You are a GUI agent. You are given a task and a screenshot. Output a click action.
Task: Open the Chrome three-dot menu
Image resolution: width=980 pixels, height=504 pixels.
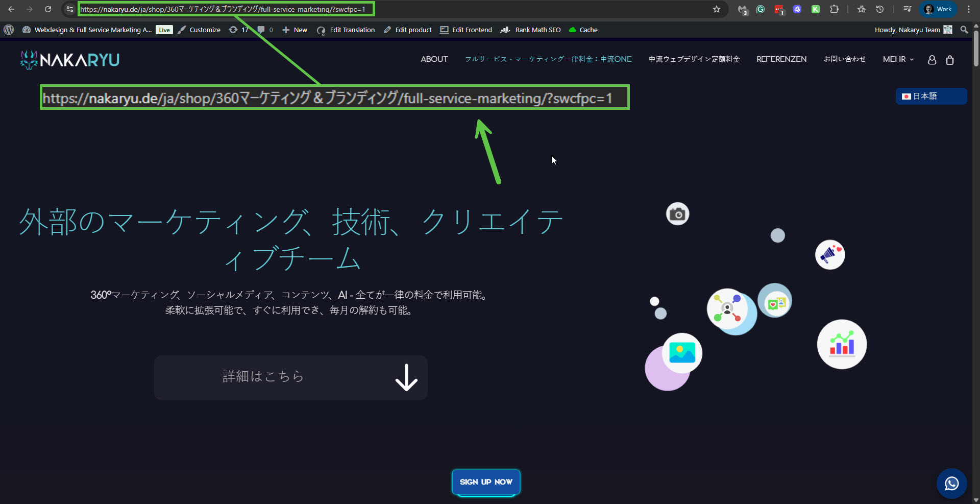[x=969, y=9]
